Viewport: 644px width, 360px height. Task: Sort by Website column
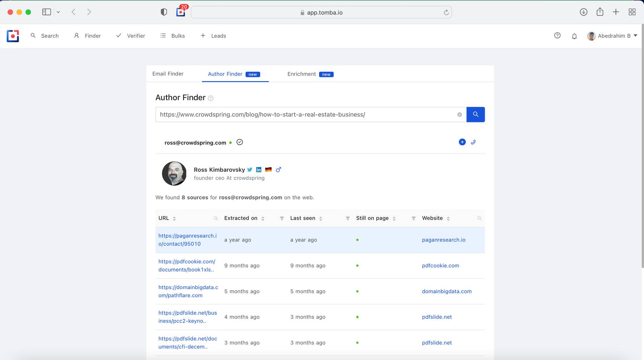[x=448, y=218]
